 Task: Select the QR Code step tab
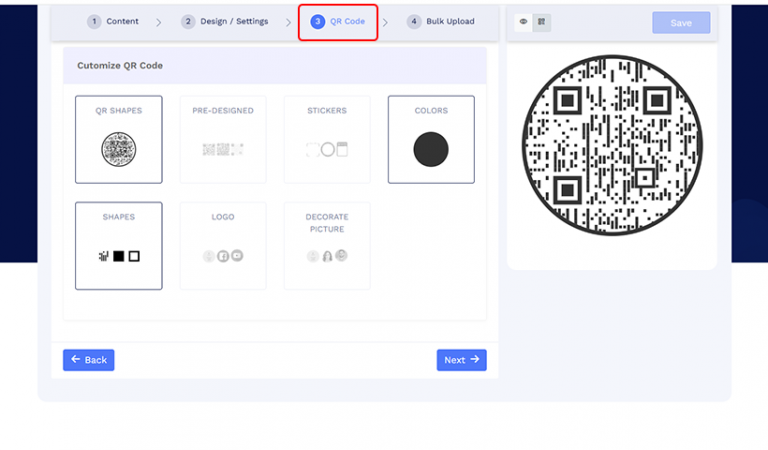point(338,21)
